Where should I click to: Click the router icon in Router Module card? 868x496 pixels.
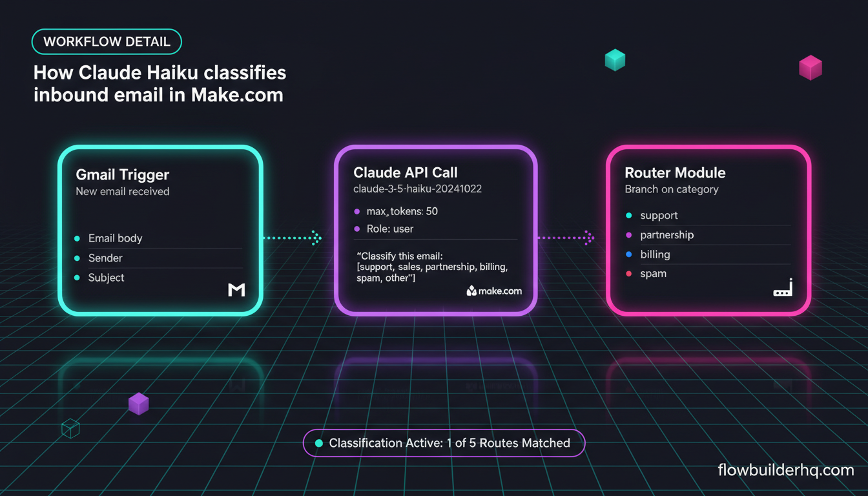782,289
